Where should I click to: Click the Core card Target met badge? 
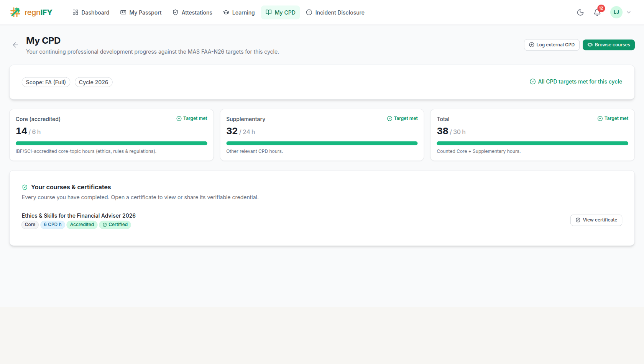[192, 118]
